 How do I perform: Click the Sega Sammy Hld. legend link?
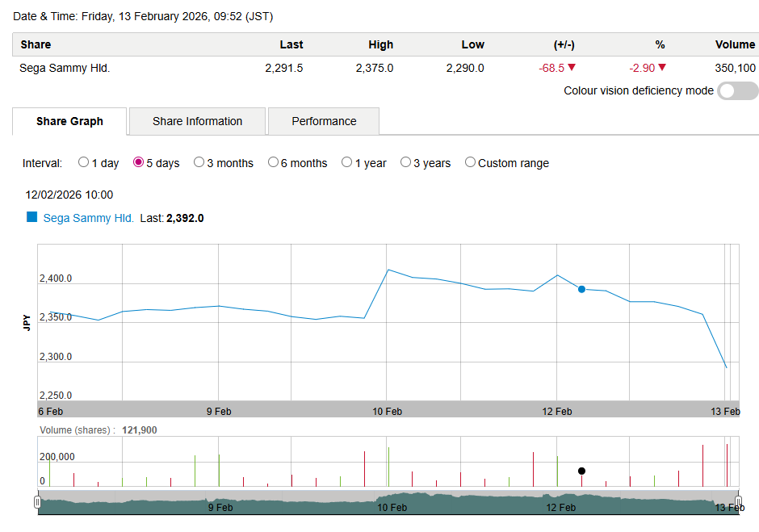pos(88,218)
